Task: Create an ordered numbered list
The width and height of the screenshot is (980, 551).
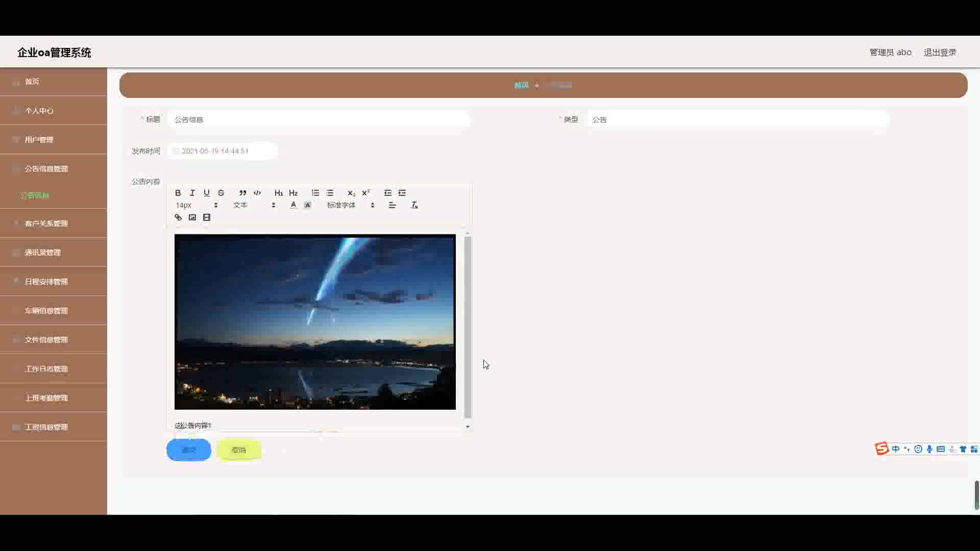Action: (x=315, y=193)
